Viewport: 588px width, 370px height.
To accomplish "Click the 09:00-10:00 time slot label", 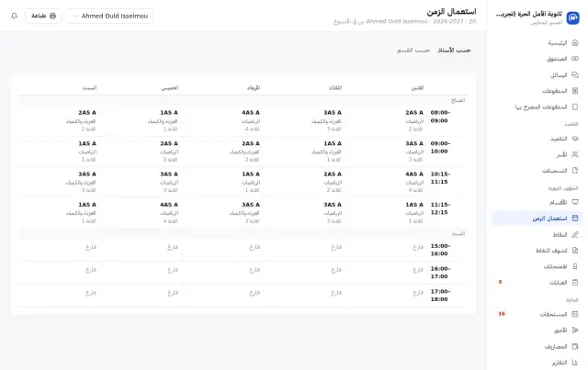I will 440,147.
